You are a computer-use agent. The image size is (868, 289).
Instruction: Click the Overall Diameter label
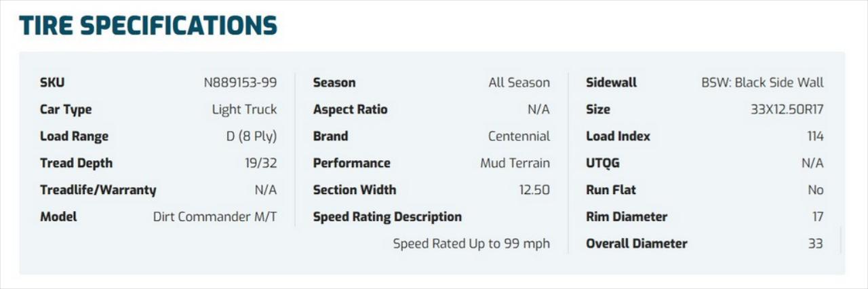(x=636, y=244)
